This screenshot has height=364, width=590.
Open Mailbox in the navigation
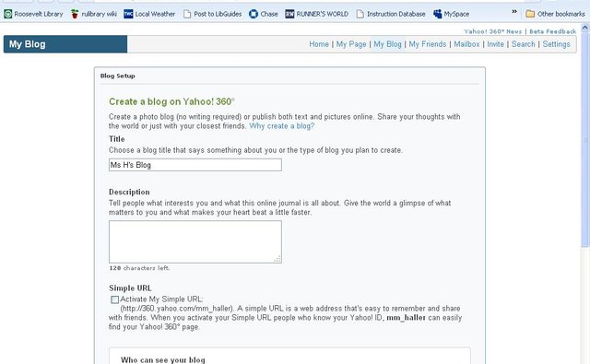pyautogui.click(x=466, y=44)
